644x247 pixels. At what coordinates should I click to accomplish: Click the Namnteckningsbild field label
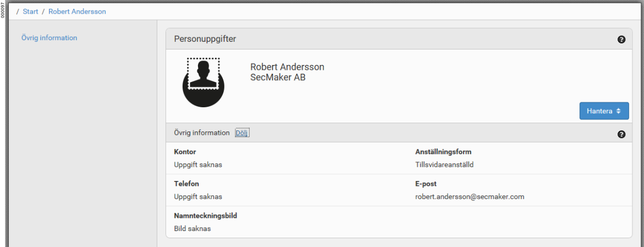point(206,216)
